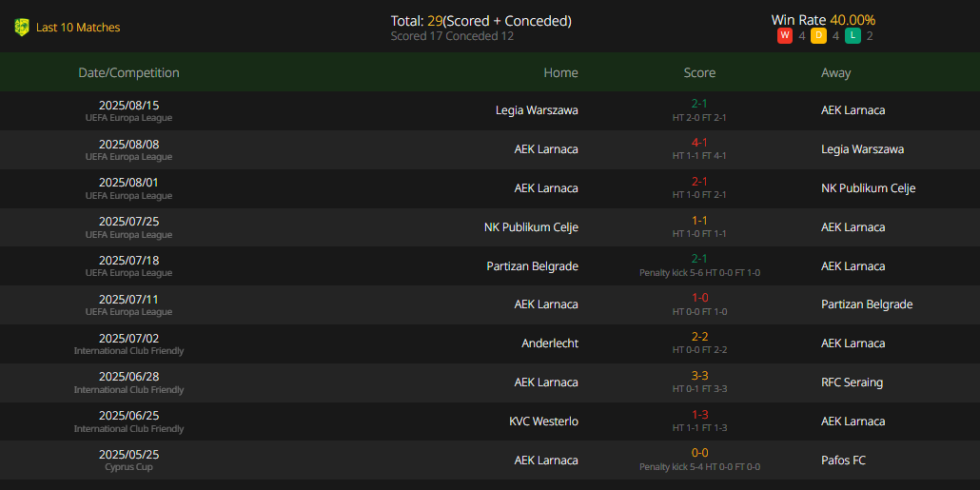
Task: Click home team Legia Warszawa on 2025/08/15
Action: (x=537, y=110)
